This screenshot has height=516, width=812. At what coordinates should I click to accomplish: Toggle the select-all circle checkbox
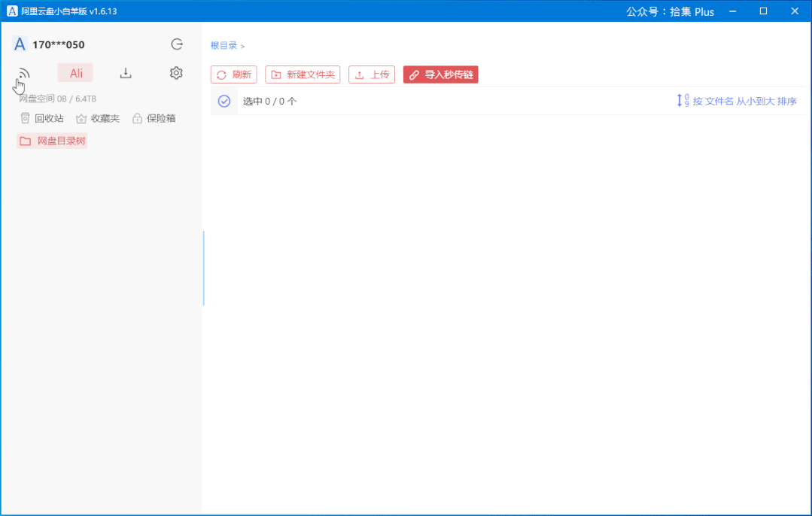coord(224,101)
